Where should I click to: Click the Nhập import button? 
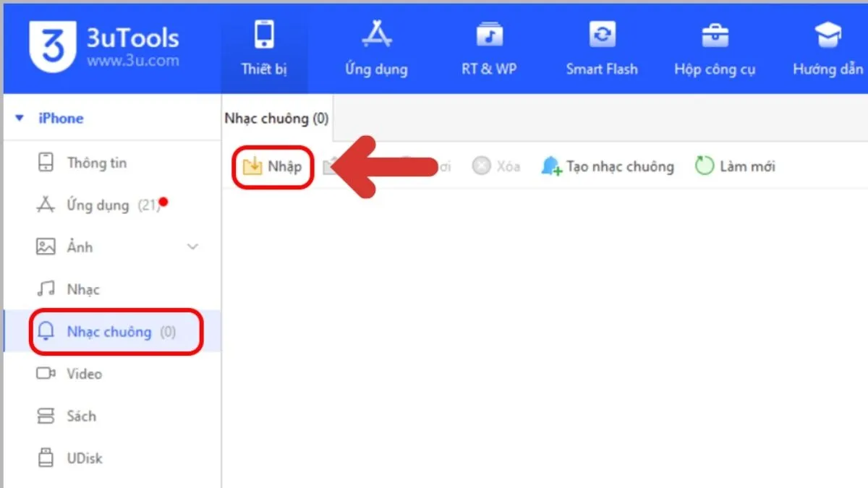coord(273,166)
